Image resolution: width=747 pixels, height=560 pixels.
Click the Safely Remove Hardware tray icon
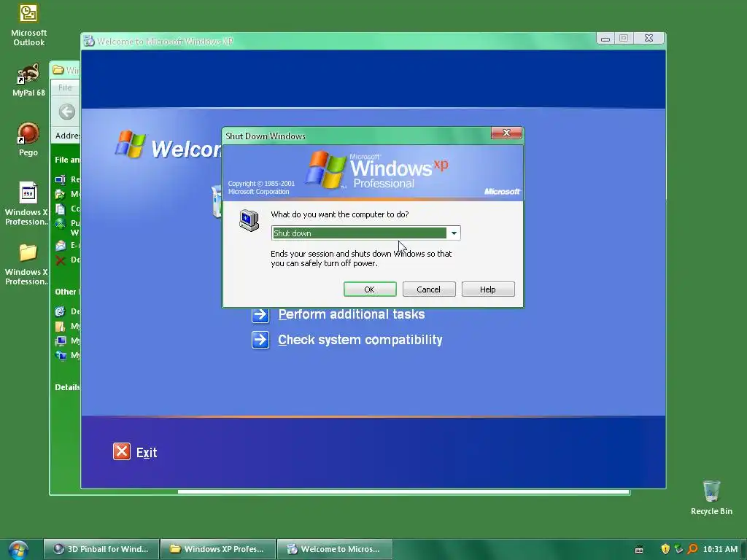[x=678, y=549]
